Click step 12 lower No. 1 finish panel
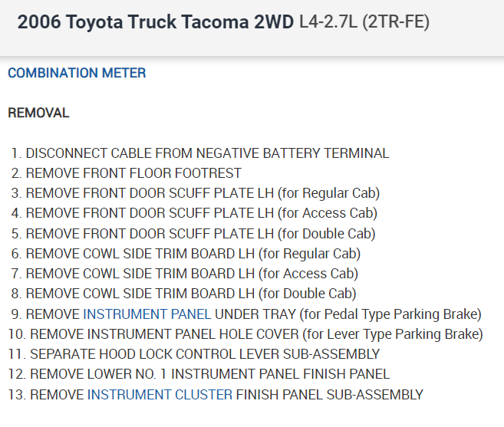Image resolution: width=504 pixels, height=427 pixels. 209,374
